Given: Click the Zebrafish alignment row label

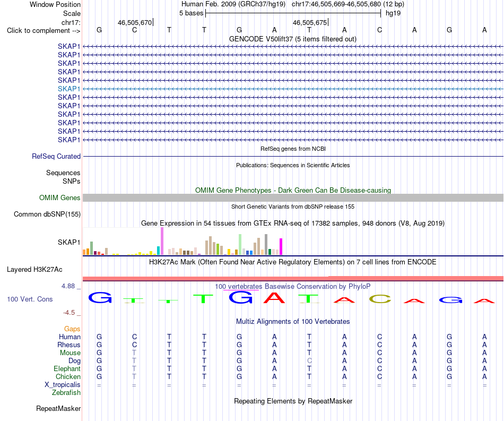Looking at the screenshot, I should [x=66, y=392].
